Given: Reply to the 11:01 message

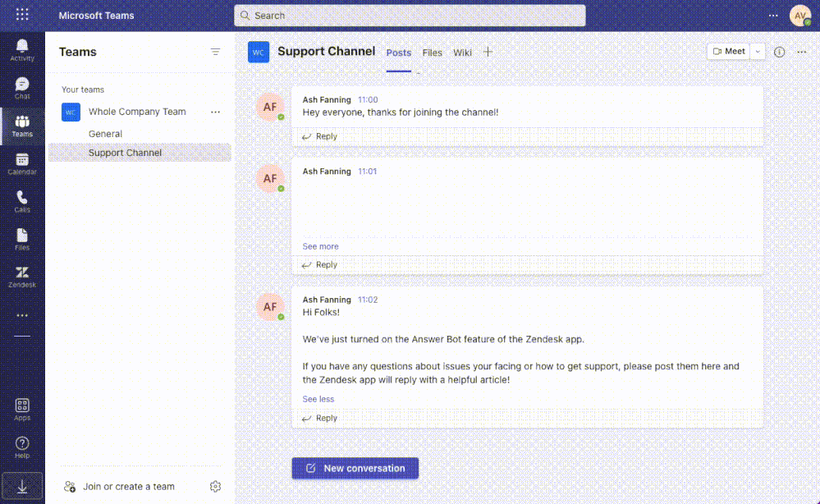Looking at the screenshot, I should 319,265.
